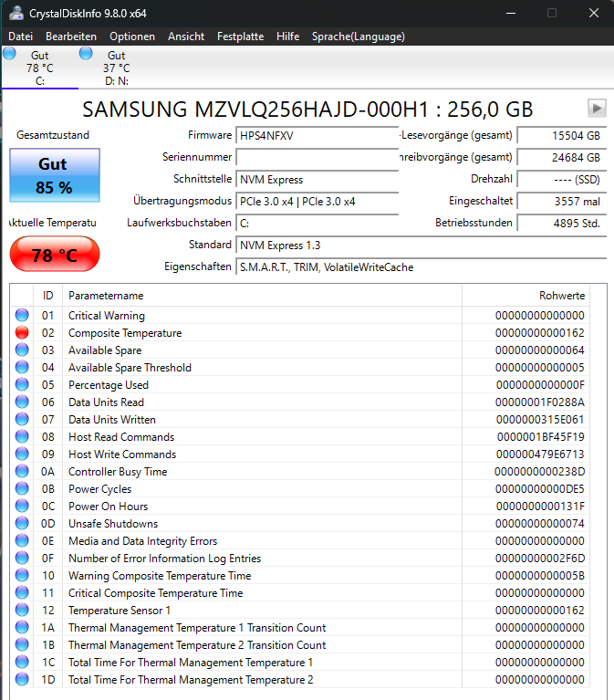Click the Schnittstelle field NVM Express
This screenshot has height=700, width=614.
point(317,180)
